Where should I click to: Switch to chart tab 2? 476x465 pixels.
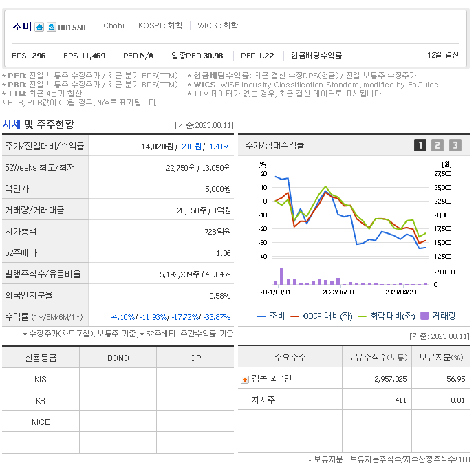coord(437,145)
